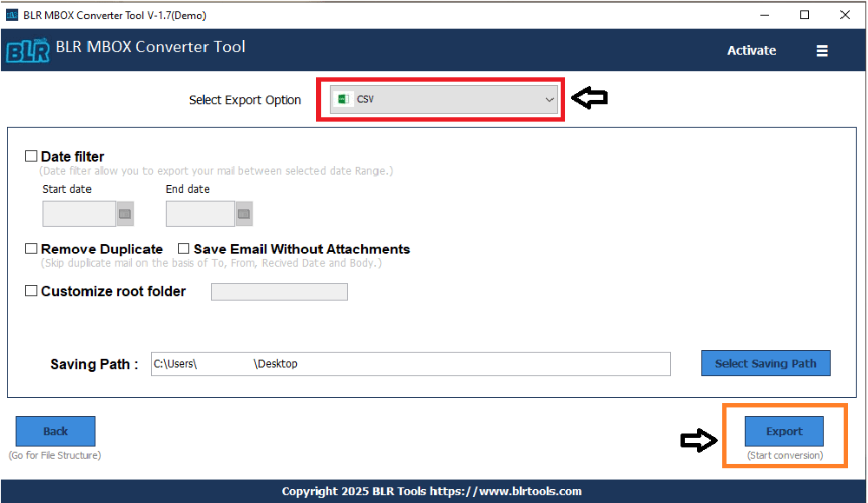Click the Excel file icon in export selector

click(344, 99)
